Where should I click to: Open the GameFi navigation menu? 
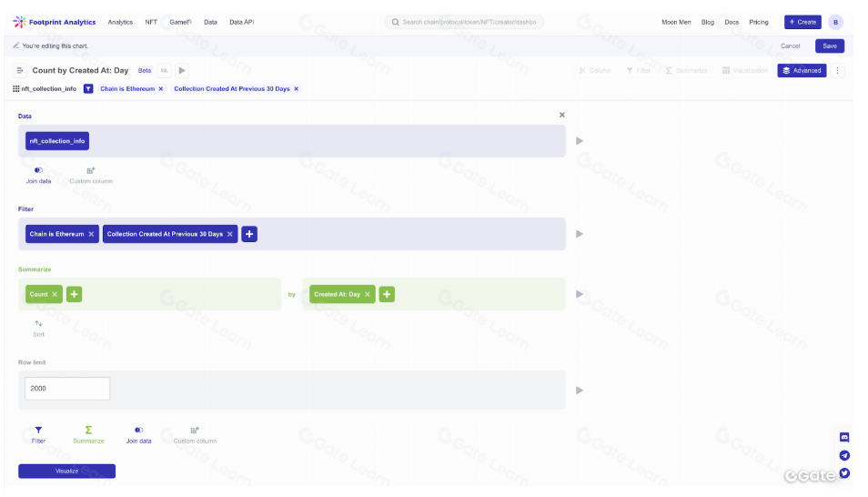tap(180, 22)
